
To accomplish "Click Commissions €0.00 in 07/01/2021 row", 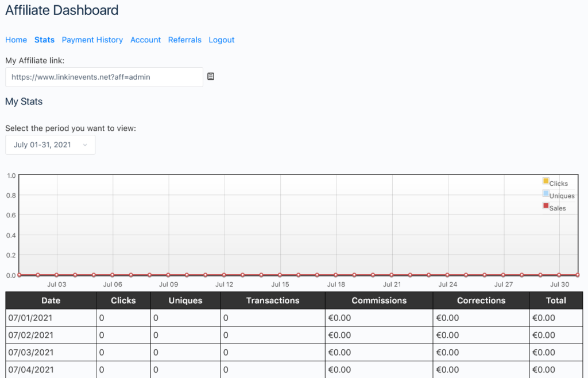I will point(379,318).
